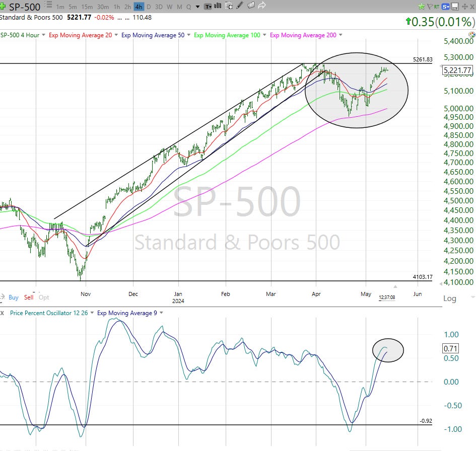Select the Weekly W timeframe

(169, 7)
